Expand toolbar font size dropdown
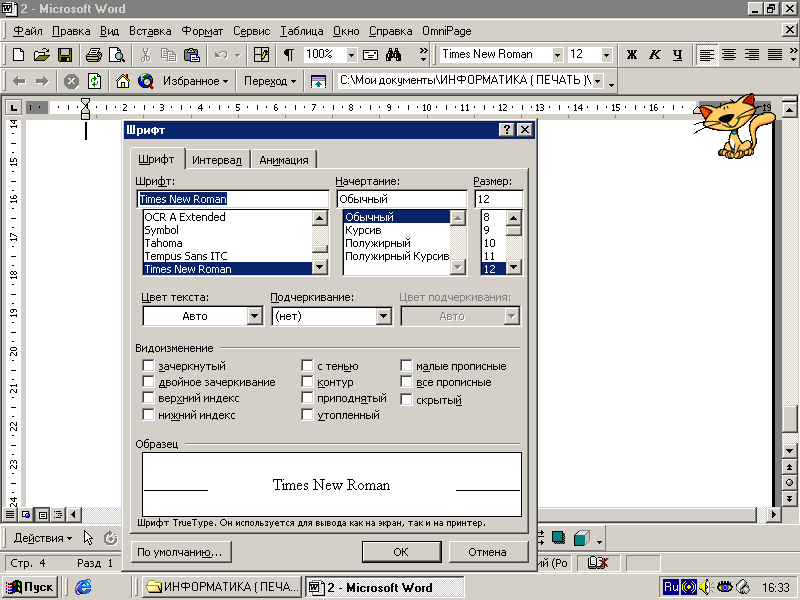This screenshot has height=600, width=800. 606,55
